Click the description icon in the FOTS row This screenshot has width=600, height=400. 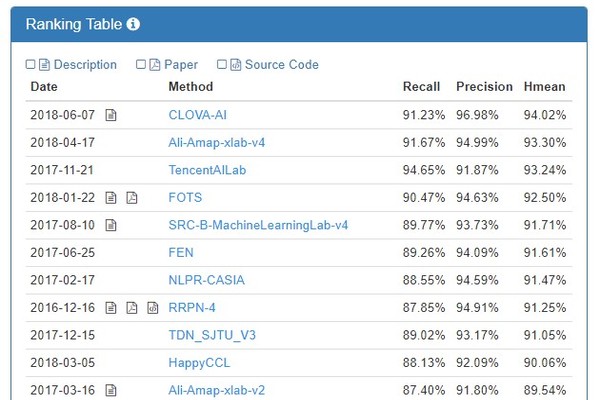(x=112, y=198)
